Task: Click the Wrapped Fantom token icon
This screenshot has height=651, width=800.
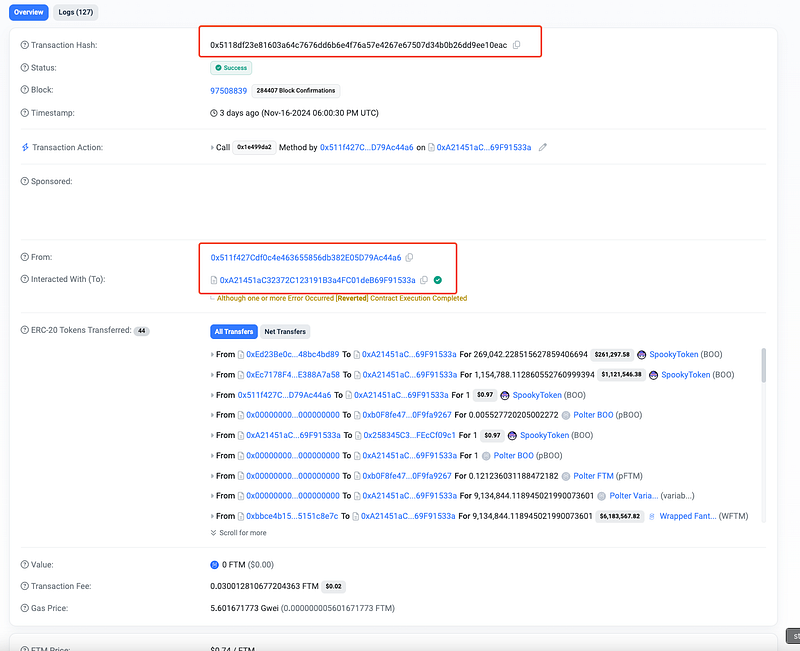Action: coord(653,516)
